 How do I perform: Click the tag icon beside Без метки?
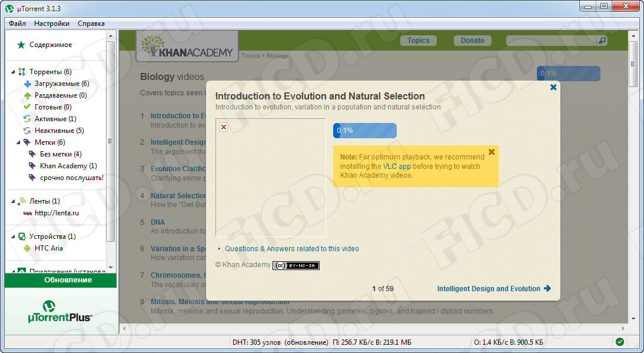32,154
